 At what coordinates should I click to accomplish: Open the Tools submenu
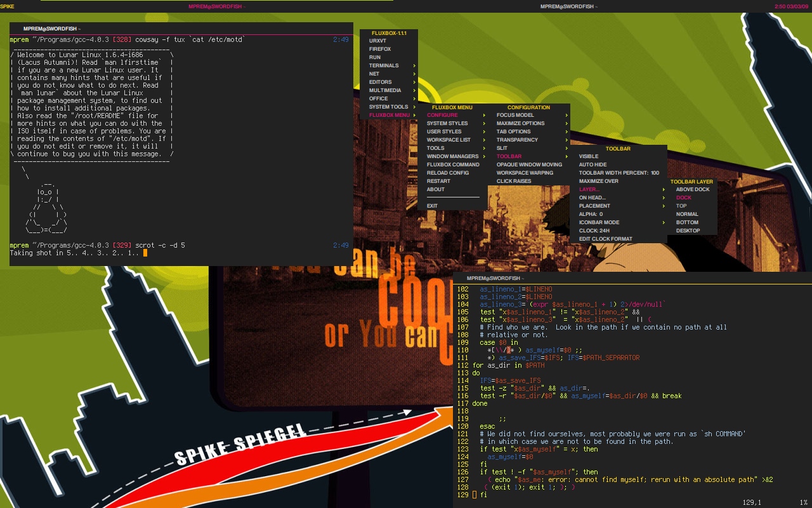[x=453, y=148]
